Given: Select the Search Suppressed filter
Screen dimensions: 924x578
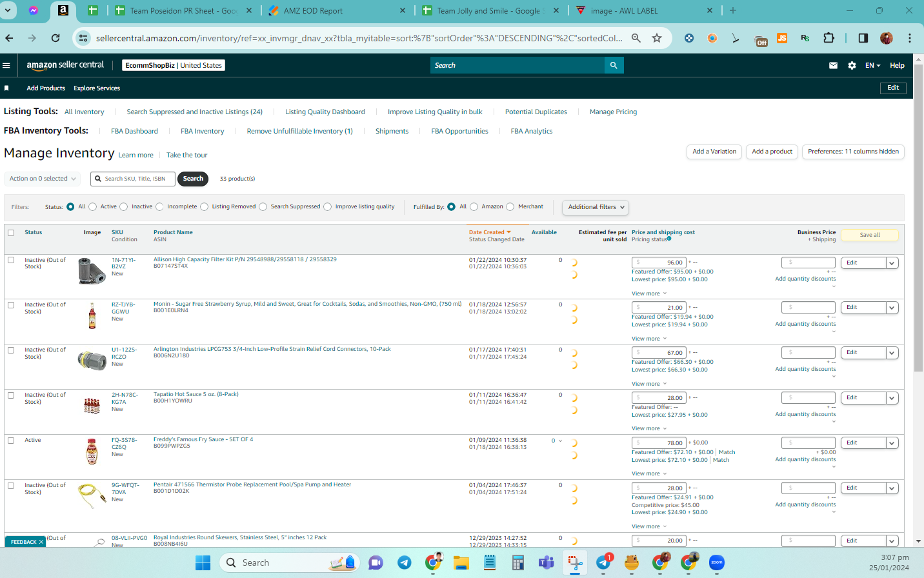Looking at the screenshot, I should point(263,207).
